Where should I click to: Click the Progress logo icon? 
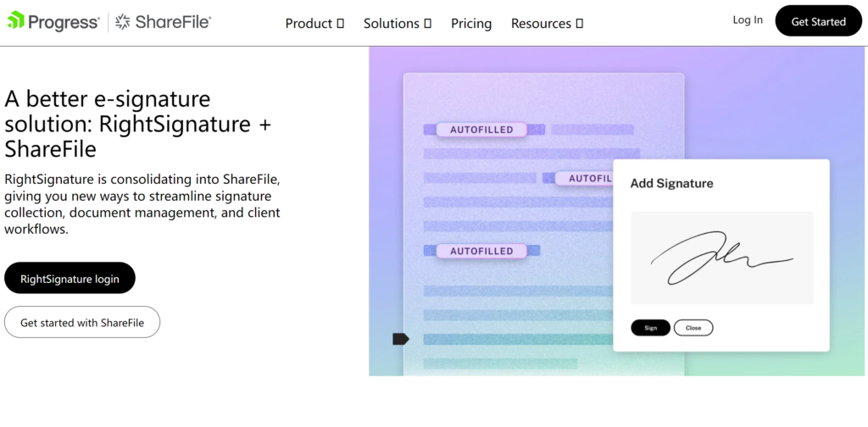pyautogui.click(x=15, y=21)
